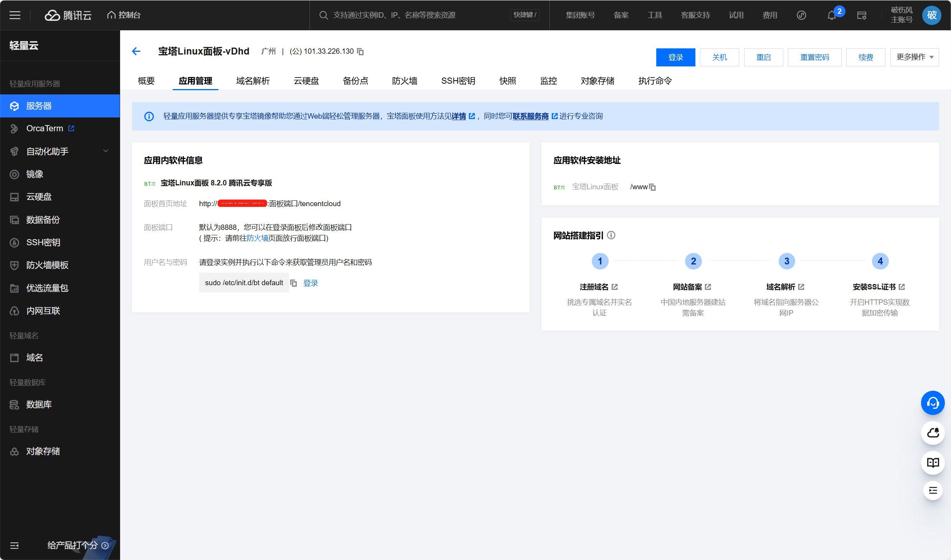Switch to the 概要 tab

point(146,81)
